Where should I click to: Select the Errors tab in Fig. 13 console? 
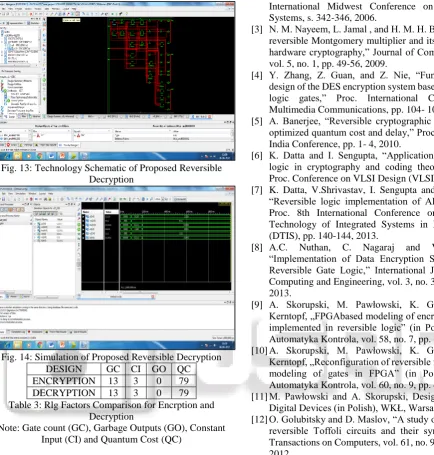(12, 145)
